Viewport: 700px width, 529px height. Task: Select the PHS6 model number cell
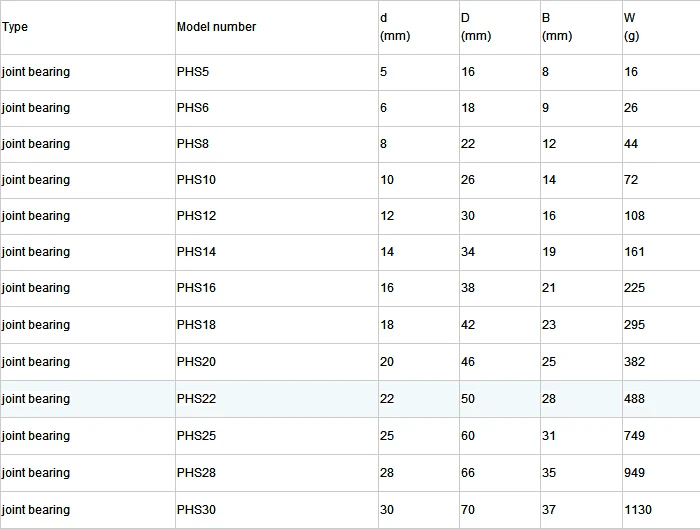[193, 108]
